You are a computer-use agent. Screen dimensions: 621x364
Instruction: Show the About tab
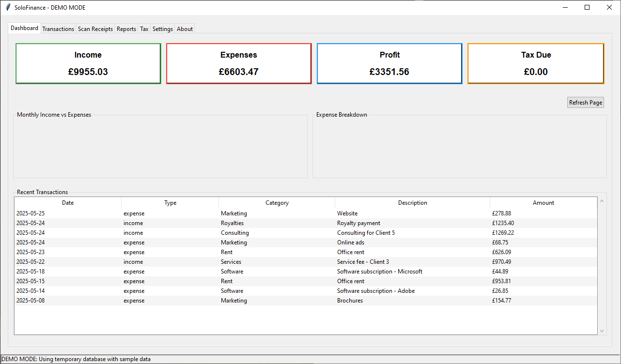185,29
